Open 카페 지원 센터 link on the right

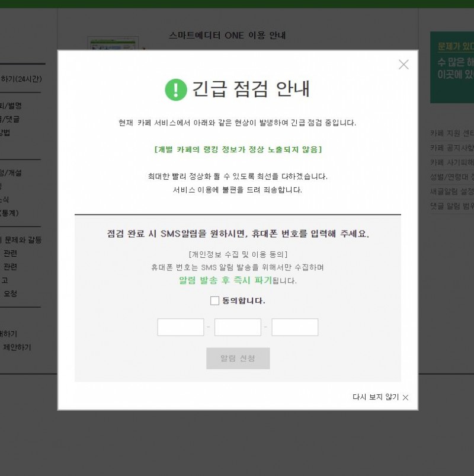(452, 133)
